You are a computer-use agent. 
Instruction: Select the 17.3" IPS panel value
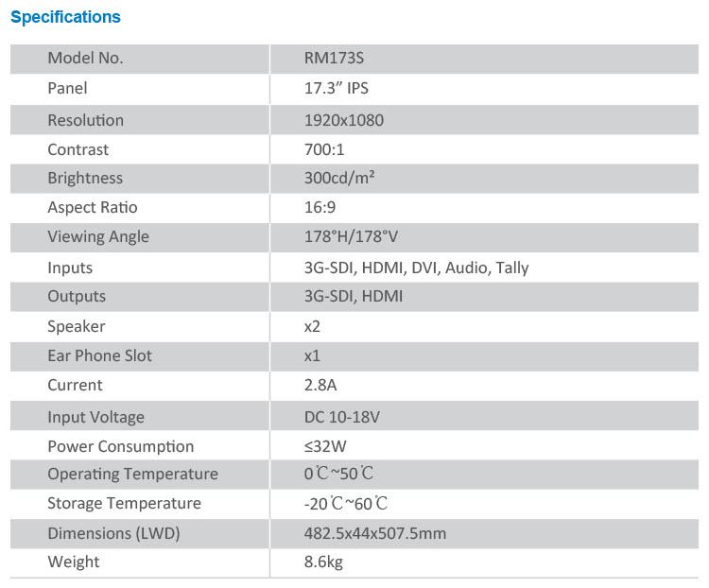click(x=336, y=88)
